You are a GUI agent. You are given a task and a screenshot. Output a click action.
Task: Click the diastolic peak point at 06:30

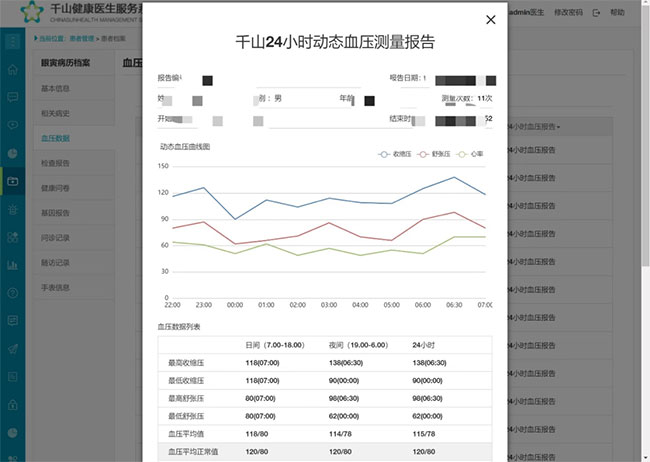pos(454,212)
